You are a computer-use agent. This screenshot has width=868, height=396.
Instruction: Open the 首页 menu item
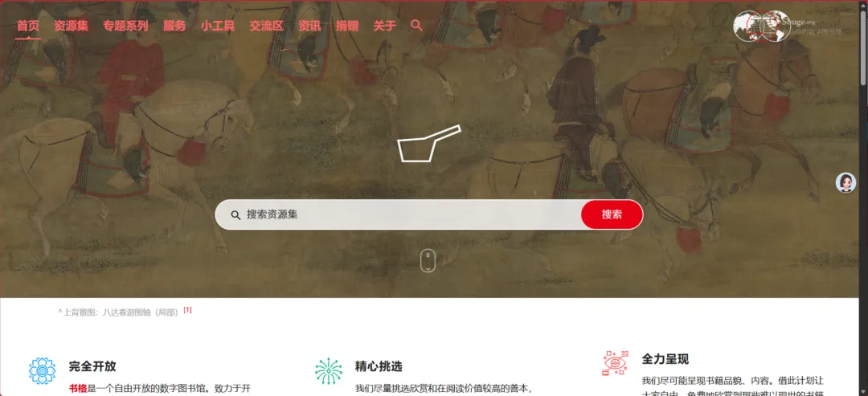[27, 26]
